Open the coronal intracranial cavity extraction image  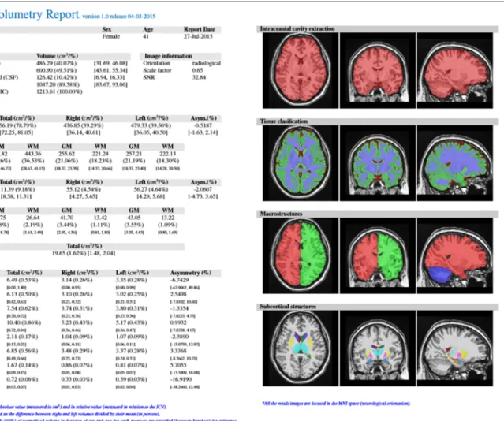coord(377,70)
